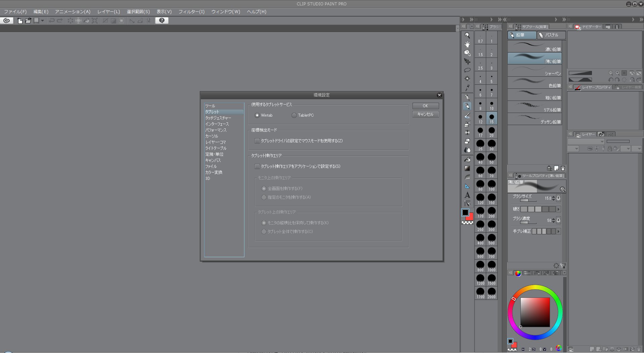
Task: Select the カーソル category in preferences list
Action: pyautogui.click(x=212, y=136)
